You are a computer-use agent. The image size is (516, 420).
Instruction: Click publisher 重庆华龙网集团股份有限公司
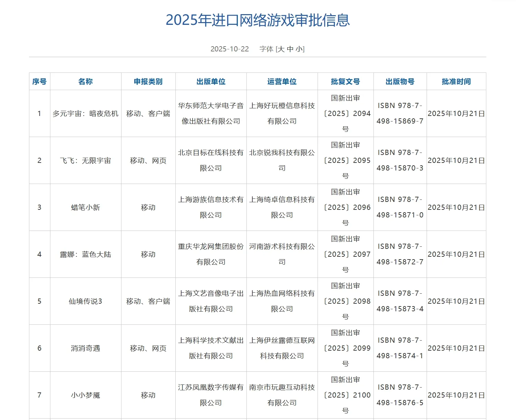[x=211, y=254]
